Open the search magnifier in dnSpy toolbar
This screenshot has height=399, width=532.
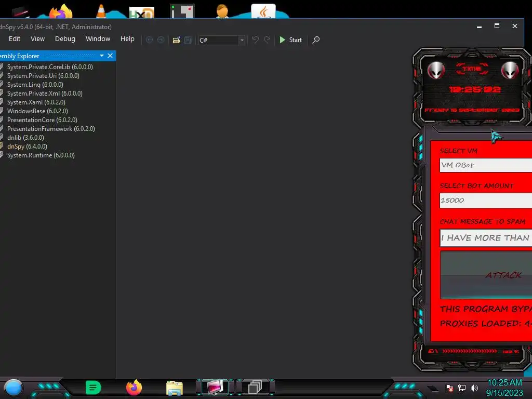click(316, 39)
